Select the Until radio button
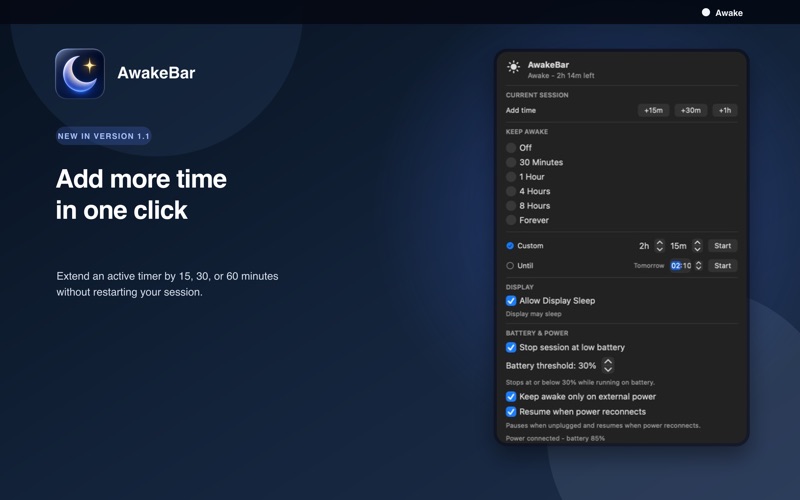Image resolution: width=800 pixels, height=500 pixels. tap(510, 266)
